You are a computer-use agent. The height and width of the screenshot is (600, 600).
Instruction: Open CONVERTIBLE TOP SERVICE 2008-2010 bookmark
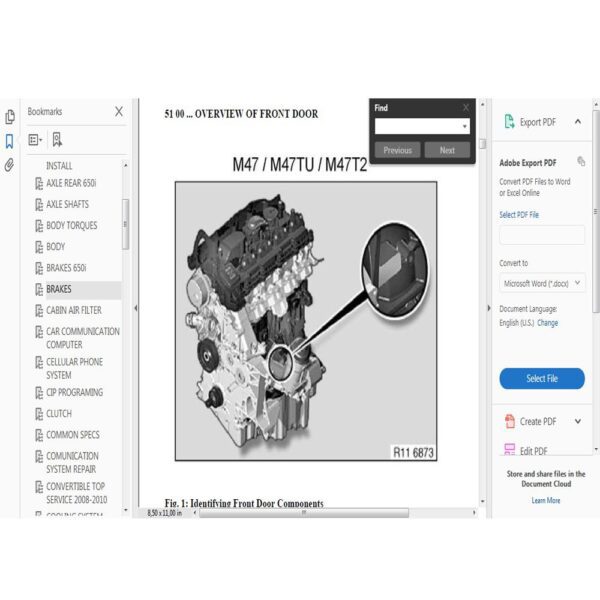click(x=77, y=493)
